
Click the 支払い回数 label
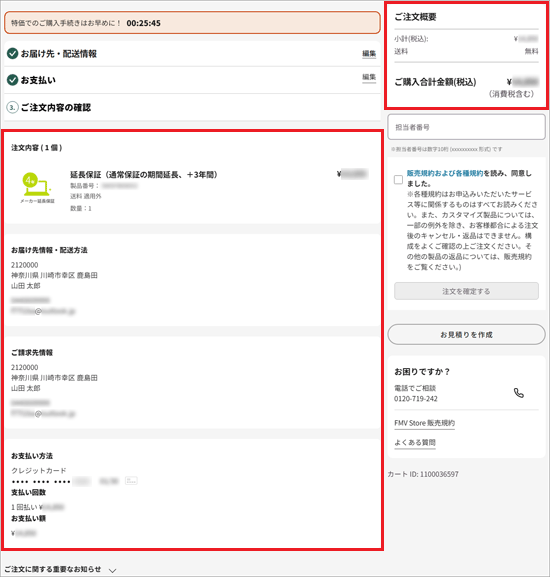tap(28, 492)
